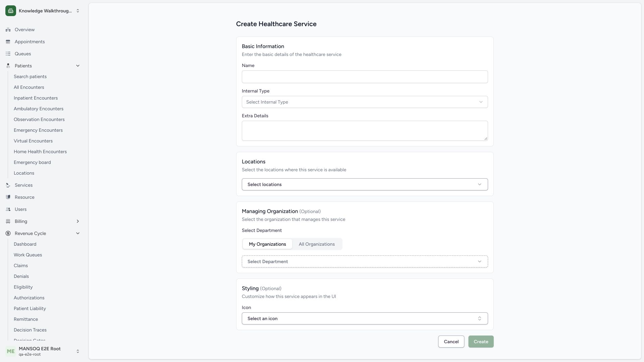Open Emergency board page

coord(32,162)
